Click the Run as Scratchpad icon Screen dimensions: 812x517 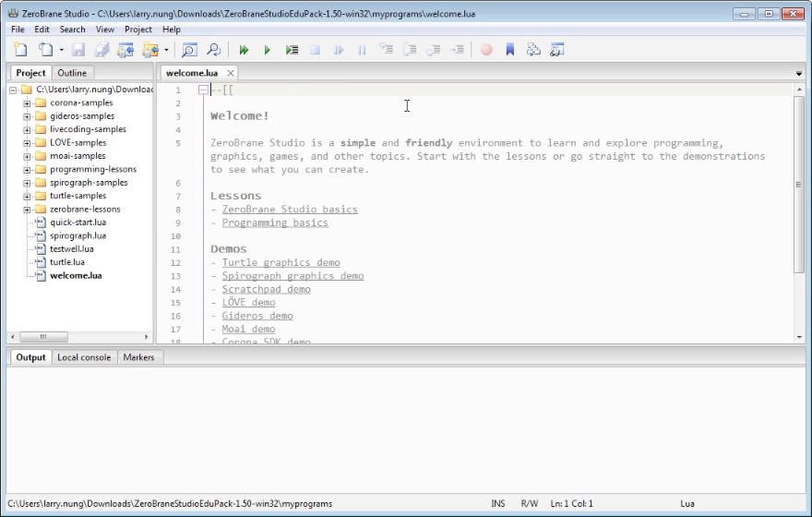292,50
